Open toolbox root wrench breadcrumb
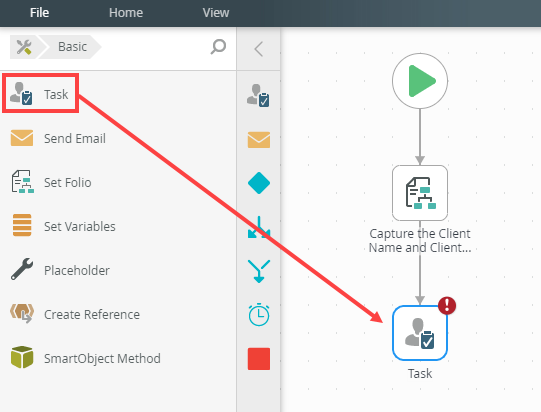 click(23, 47)
